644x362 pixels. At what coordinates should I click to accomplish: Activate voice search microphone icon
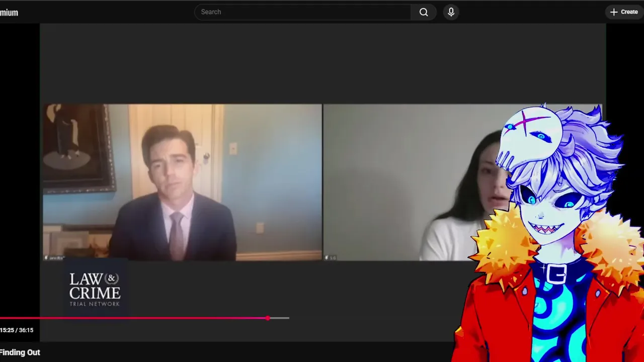pos(451,12)
